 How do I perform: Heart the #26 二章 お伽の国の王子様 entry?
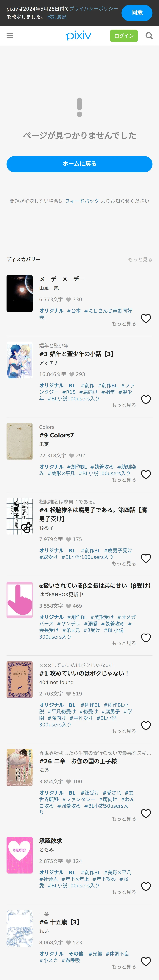click(146, 813)
